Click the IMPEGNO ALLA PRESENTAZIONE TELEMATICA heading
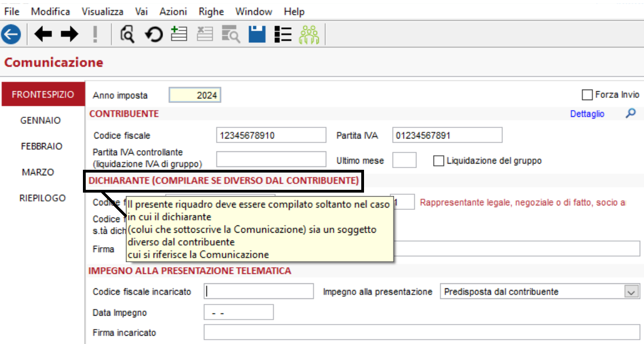Image resolution: width=644 pixels, height=344 pixels. point(190,271)
